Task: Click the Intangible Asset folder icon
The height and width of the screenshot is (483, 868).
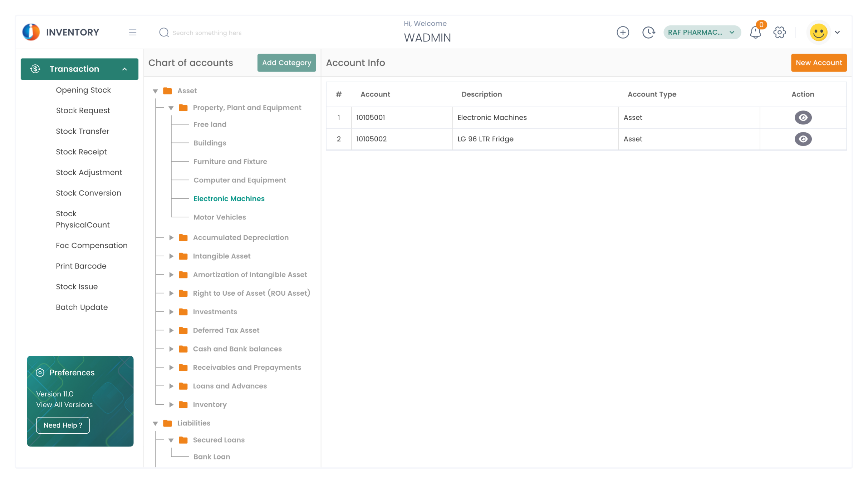Action: 183,256
